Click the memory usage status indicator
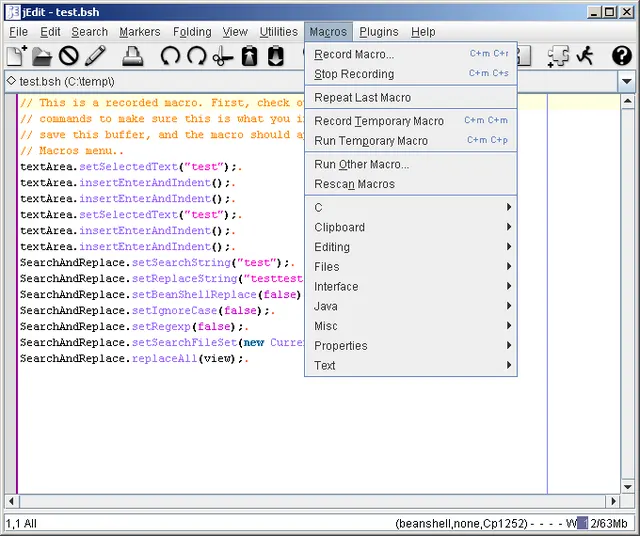The image size is (640, 536). tap(602, 523)
